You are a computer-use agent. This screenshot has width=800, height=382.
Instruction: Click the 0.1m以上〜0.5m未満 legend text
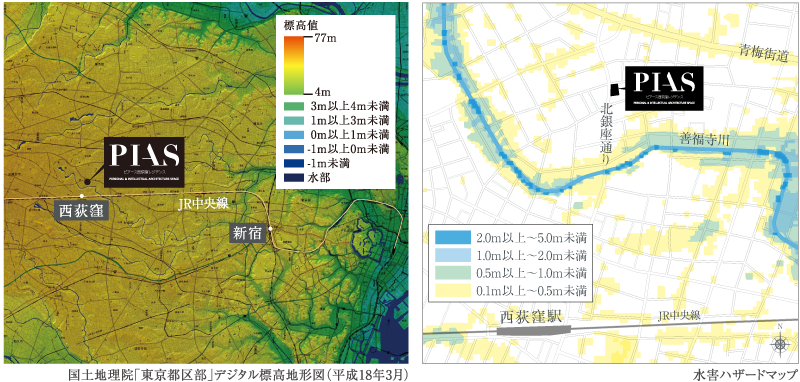point(531,291)
